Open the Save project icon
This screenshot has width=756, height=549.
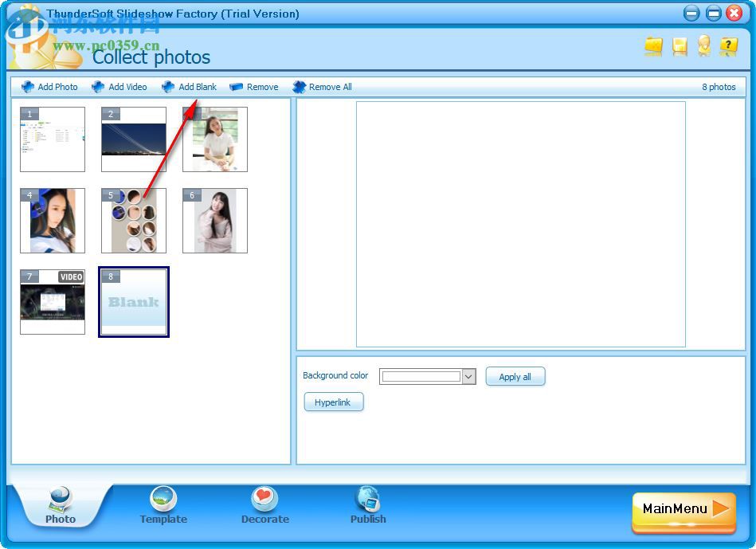(x=679, y=47)
